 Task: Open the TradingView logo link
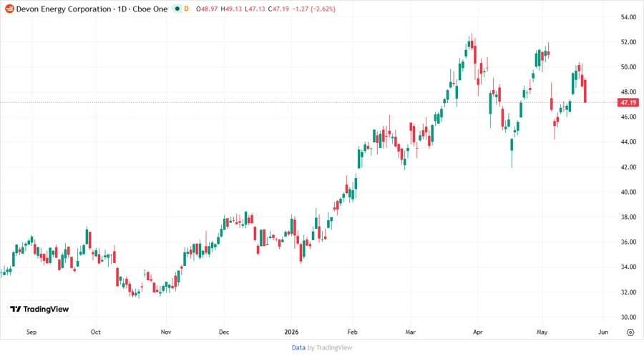click(39, 310)
